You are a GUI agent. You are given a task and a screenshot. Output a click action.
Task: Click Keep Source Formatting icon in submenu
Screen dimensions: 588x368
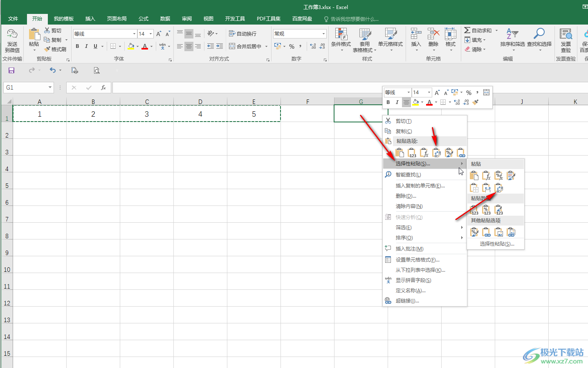511,176
